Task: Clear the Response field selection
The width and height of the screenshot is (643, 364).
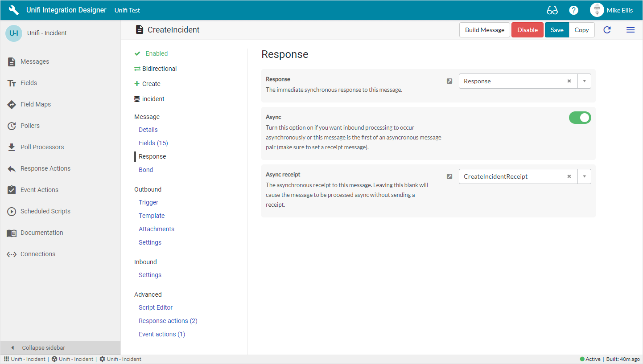Action: tap(569, 81)
